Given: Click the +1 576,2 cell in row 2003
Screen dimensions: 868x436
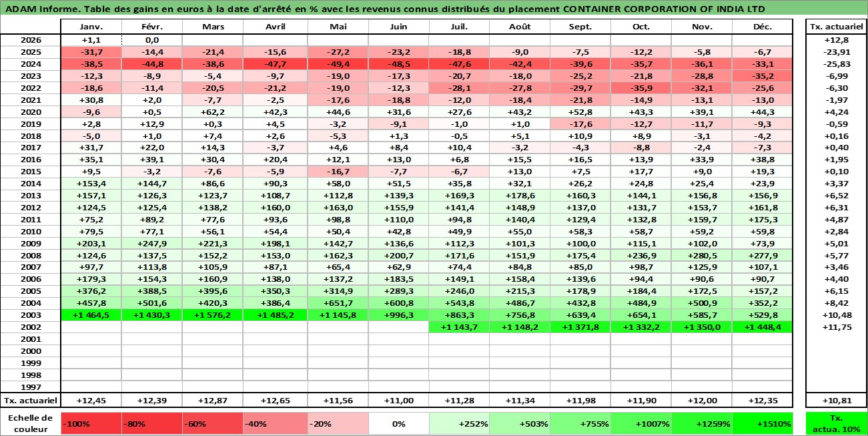Looking at the screenshot, I should (x=213, y=315).
